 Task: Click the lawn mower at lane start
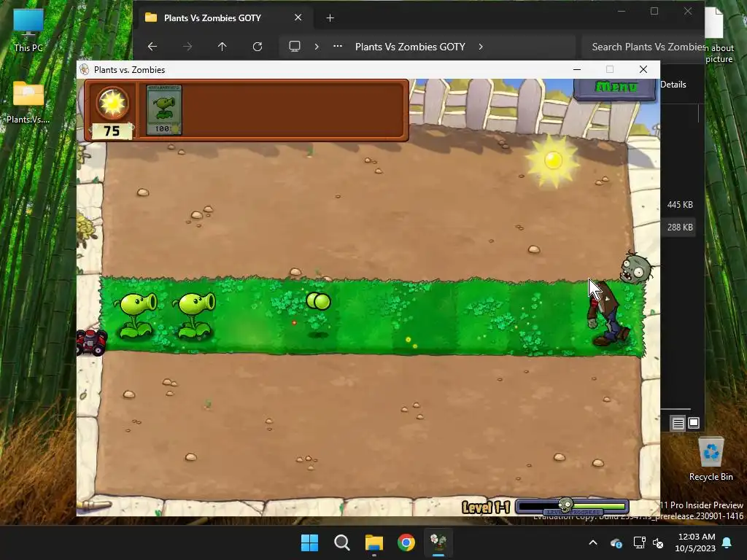pyautogui.click(x=91, y=341)
